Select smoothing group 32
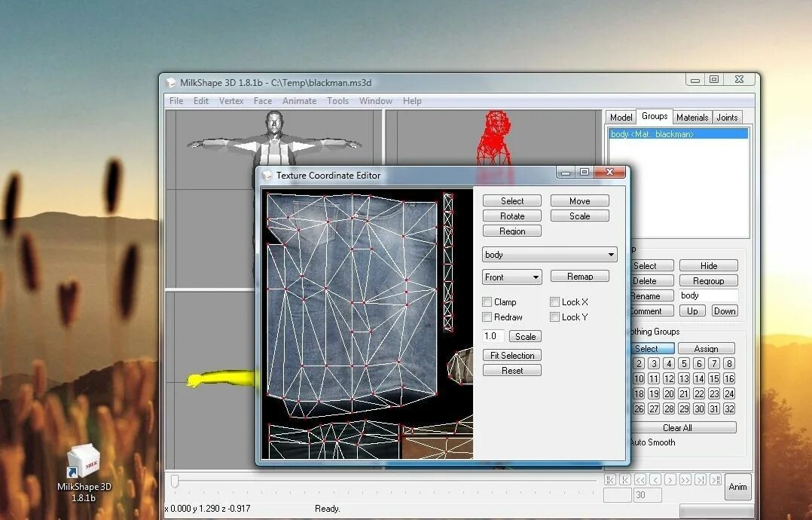The image size is (812, 520). (729, 408)
